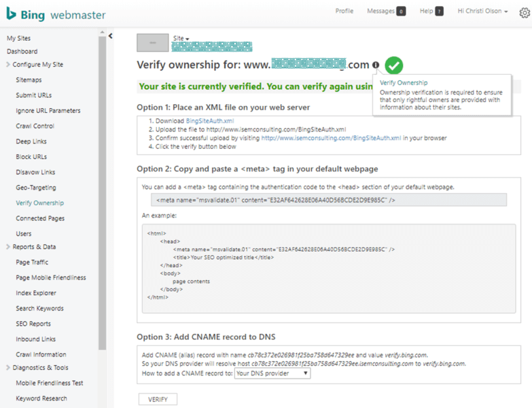Click the msvalidate meta tag code field

click(329, 200)
